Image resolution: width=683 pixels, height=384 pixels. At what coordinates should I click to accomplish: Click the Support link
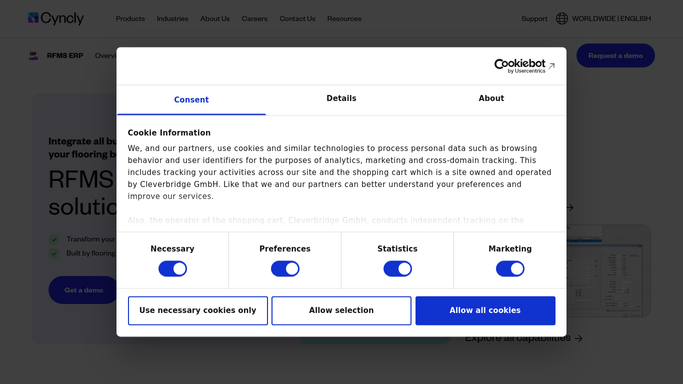[534, 19]
